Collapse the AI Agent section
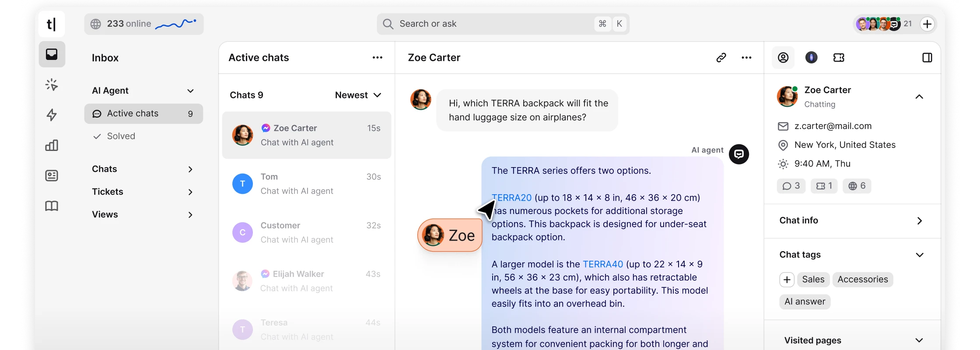 190,91
